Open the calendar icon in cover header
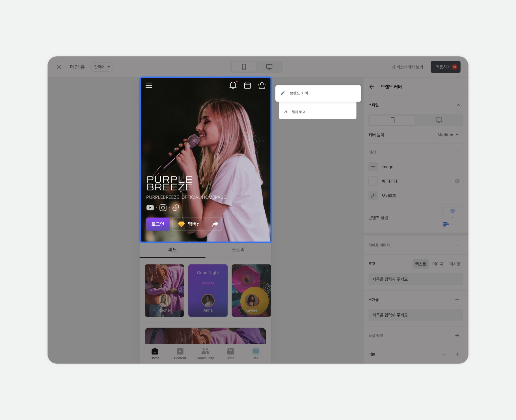The height and width of the screenshot is (420, 516). [247, 85]
